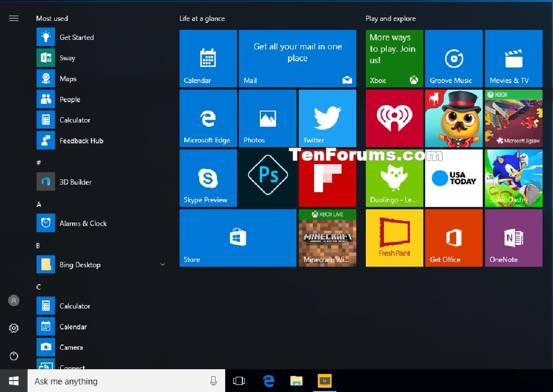553x392 pixels.
Task: Click the microphone icon in the search bar
Action: [x=214, y=381]
